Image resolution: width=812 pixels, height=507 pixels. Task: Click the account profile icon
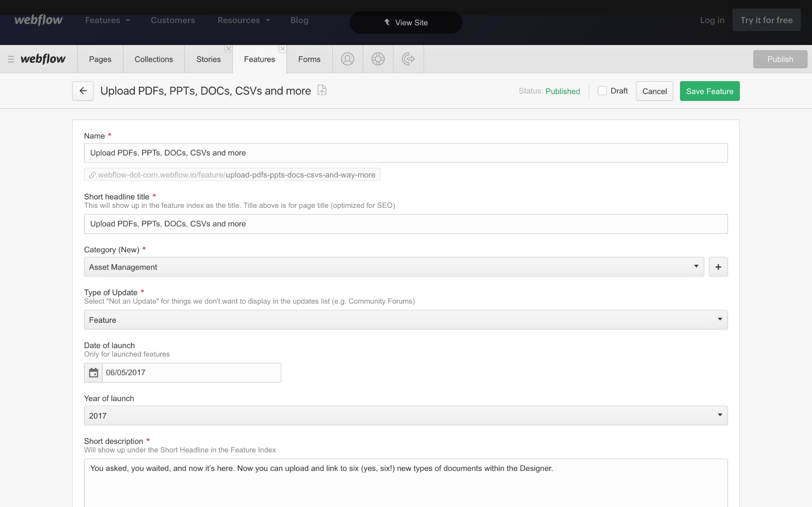[347, 59]
